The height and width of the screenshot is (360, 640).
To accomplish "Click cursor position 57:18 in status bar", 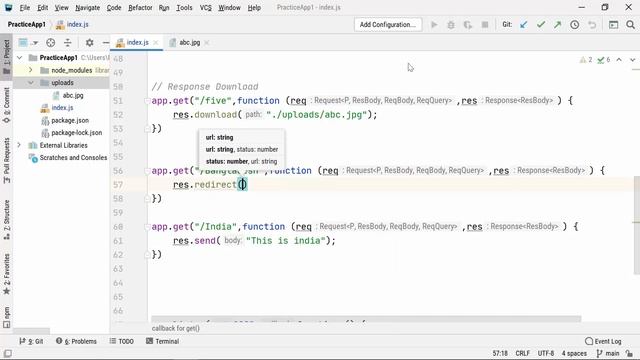I will click(x=500, y=353).
